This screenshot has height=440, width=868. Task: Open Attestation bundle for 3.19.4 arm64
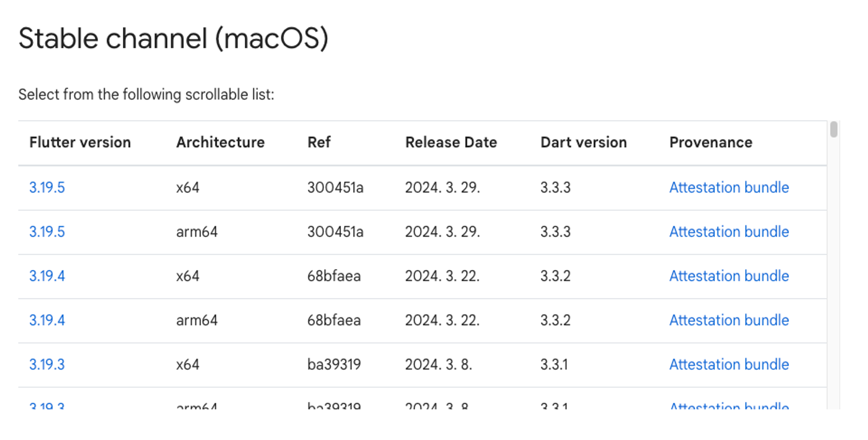[729, 320]
